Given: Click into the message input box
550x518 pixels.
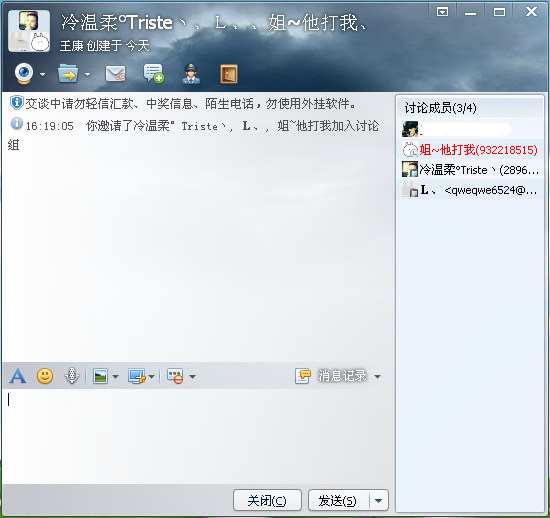Looking at the screenshot, I should [x=198, y=436].
